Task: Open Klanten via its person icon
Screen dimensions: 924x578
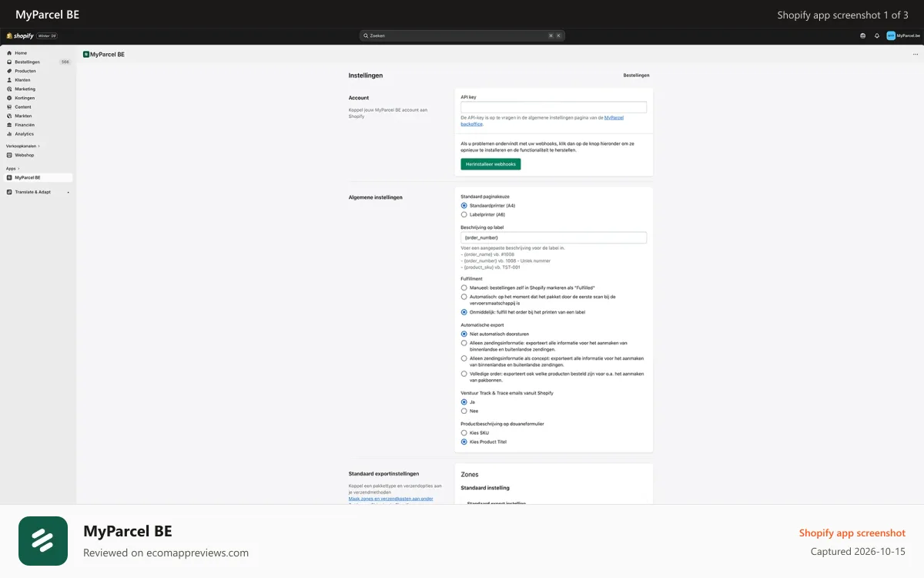Action: click(x=8, y=80)
